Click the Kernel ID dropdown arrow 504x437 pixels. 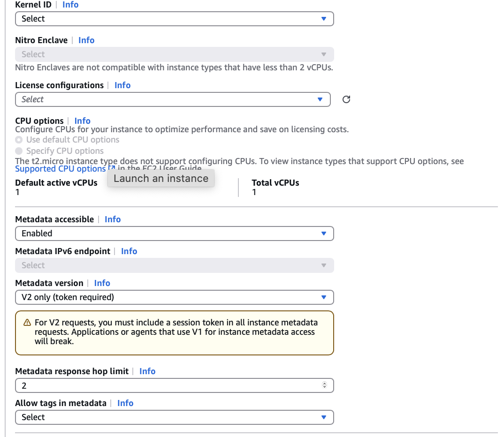[323, 19]
